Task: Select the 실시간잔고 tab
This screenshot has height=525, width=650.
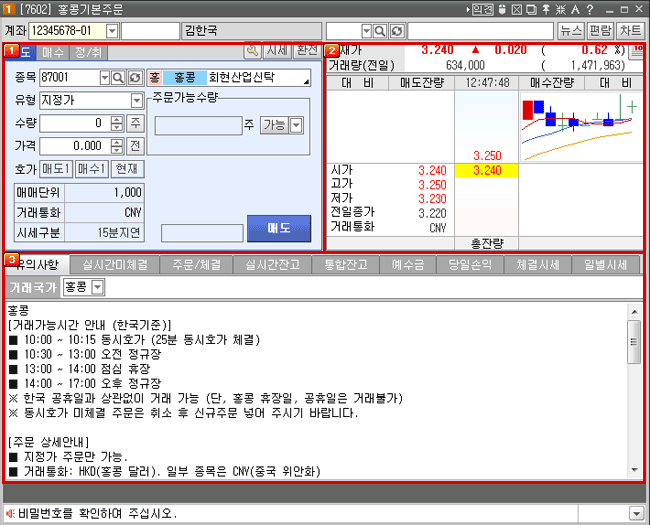Action: (x=271, y=265)
